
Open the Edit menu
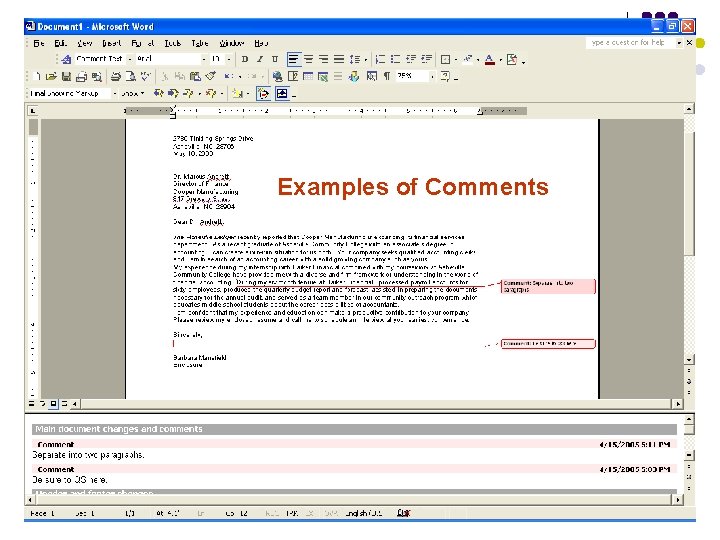(60, 43)
